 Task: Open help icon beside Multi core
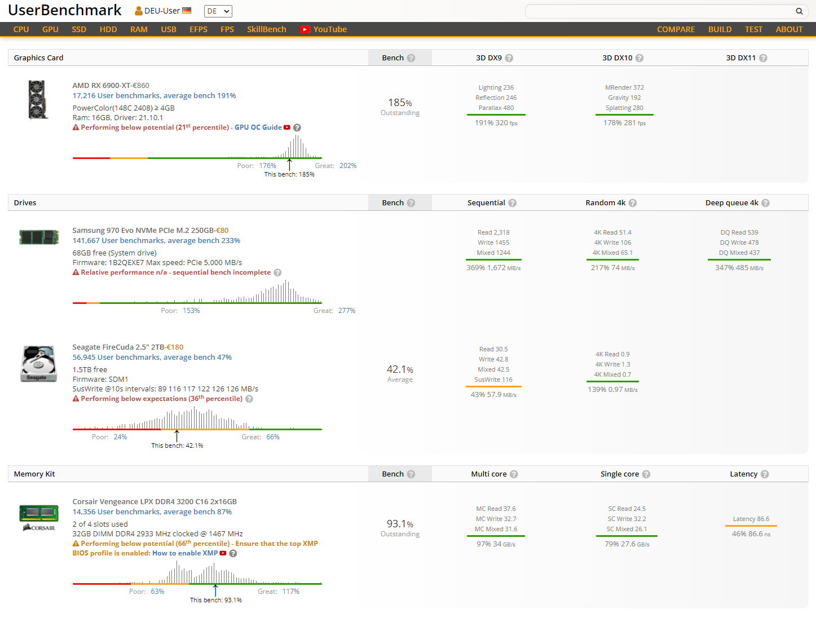pos(514,474)
